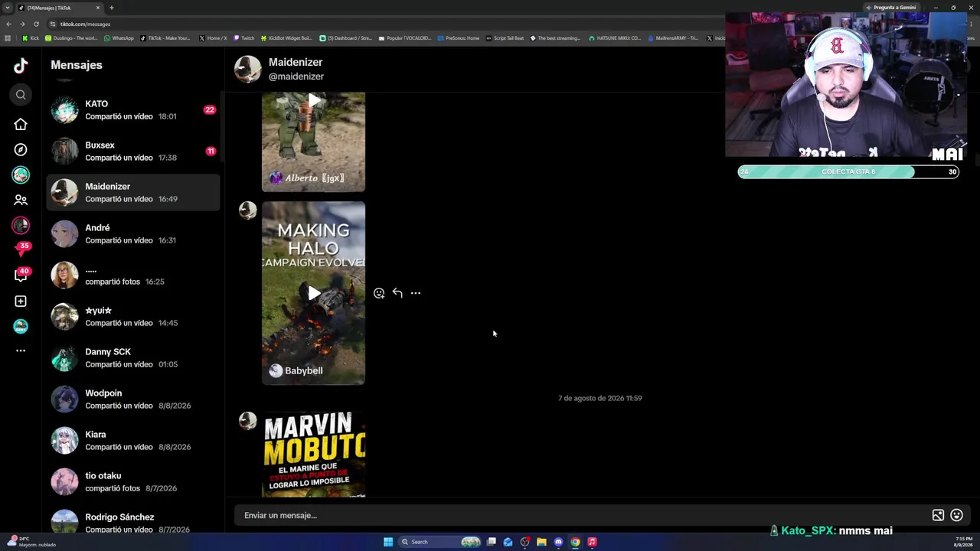This screenshot has width=980, height=551.
Task: Select the Maidenizer conversation
Action: coord(133,192)
